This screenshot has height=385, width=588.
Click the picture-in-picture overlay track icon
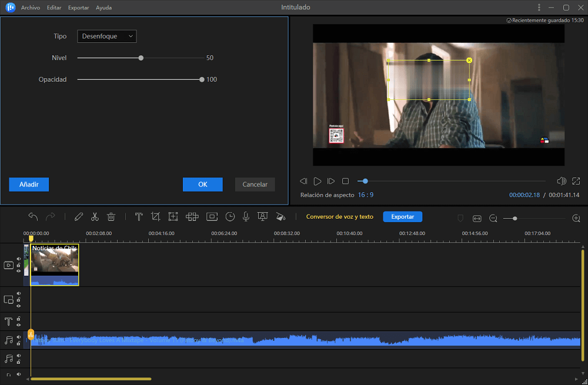[x=9, y=300]
